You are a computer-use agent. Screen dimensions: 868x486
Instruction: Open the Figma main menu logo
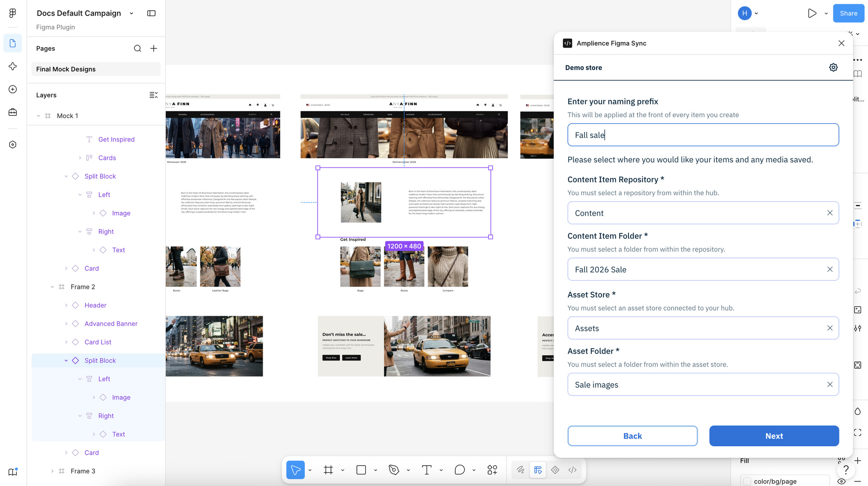pos(12,13)
